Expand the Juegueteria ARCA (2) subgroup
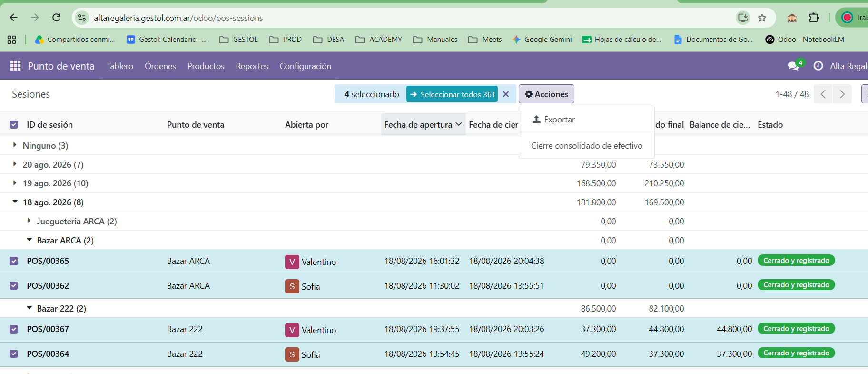This screenshot has width=868, height=374. [77, 222]
